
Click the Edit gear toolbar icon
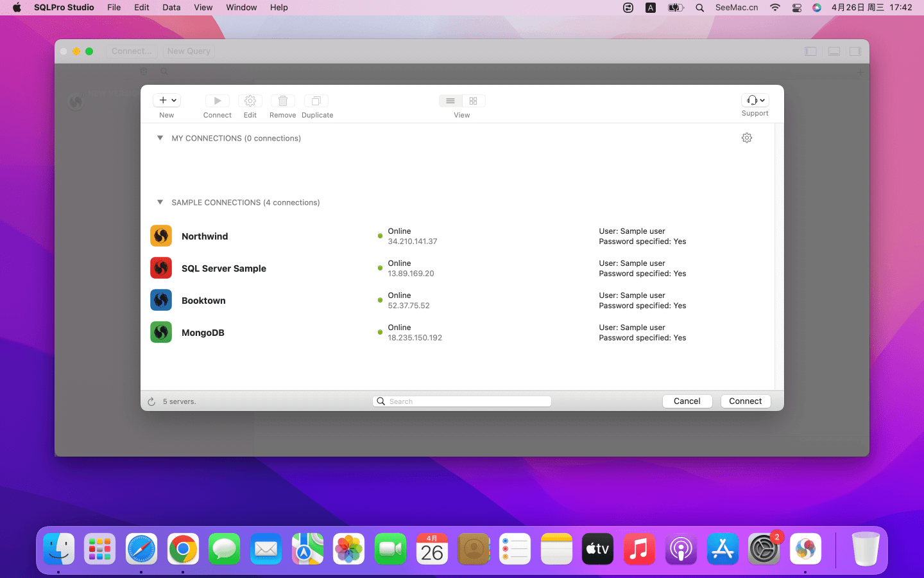[250, 101]
